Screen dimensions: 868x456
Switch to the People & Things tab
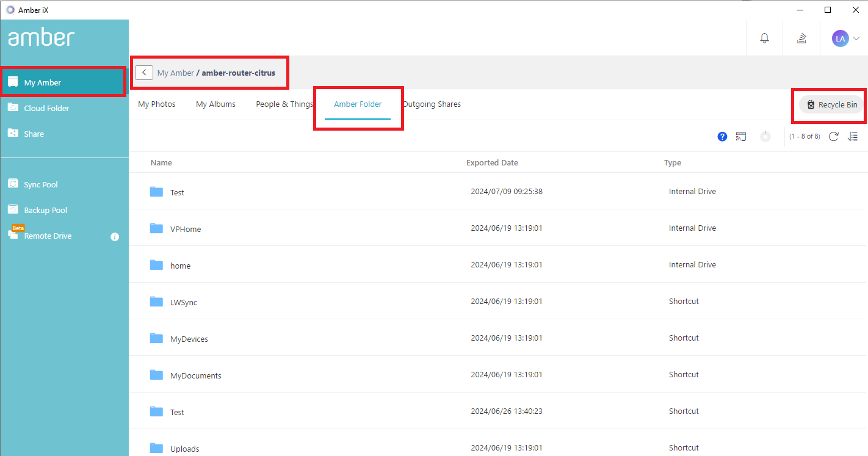coord(284,104)
